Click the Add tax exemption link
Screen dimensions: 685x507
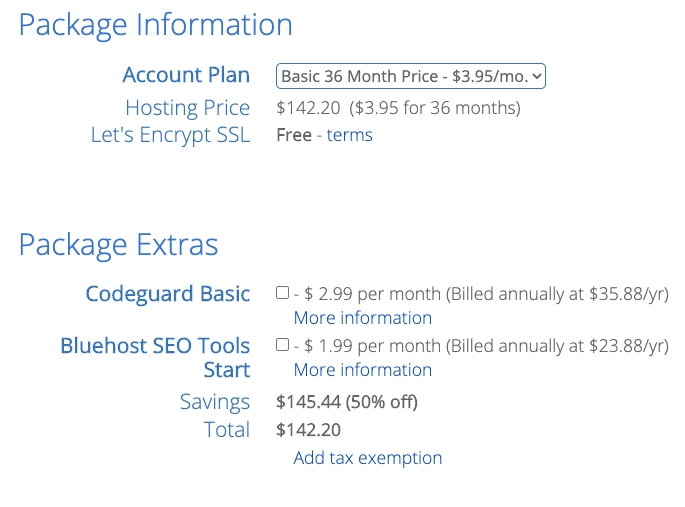367,458
